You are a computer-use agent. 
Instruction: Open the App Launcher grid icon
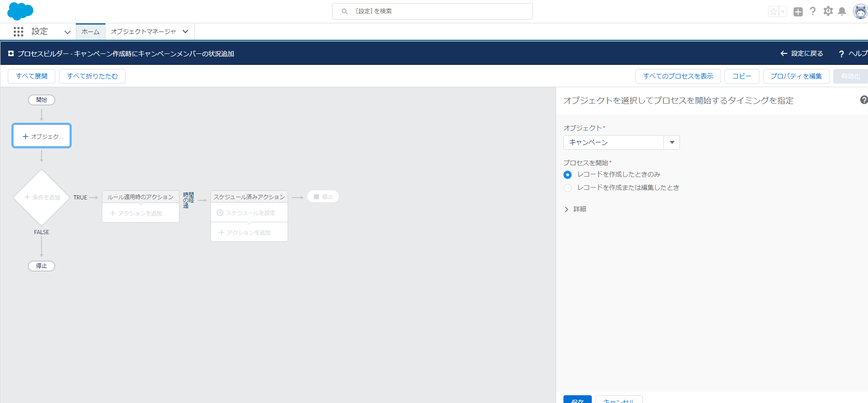(18, 31)
